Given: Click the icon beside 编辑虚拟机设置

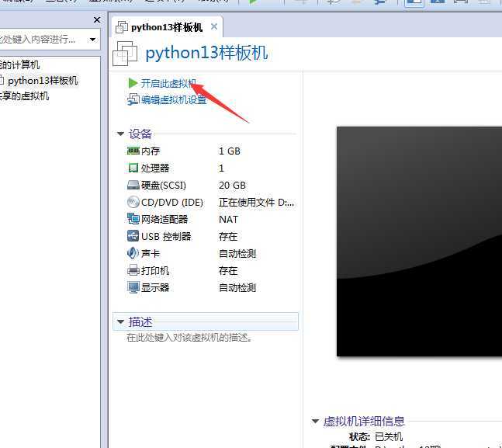Looking at the screenshot, I should [x=133, y=99].
